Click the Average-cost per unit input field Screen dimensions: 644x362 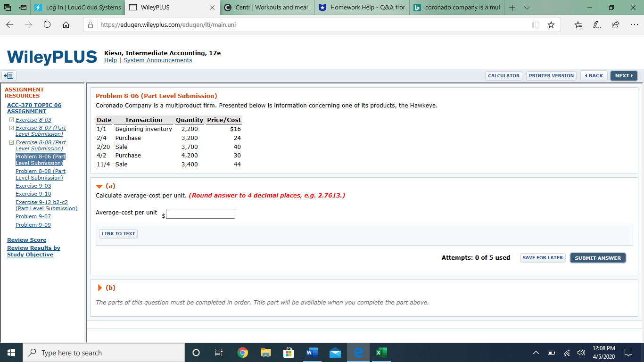pyautogui.click(x=200, y=214)
